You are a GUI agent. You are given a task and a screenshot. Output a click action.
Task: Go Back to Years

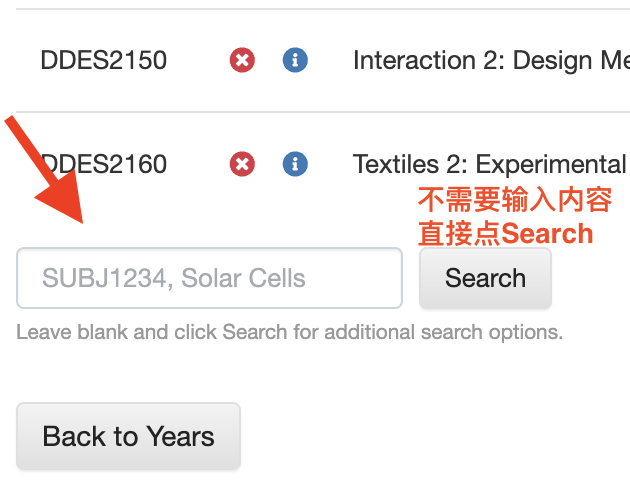(129, 436)
